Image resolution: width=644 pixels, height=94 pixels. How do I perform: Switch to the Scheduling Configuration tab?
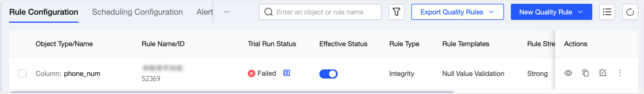click(x=137, y=12)
